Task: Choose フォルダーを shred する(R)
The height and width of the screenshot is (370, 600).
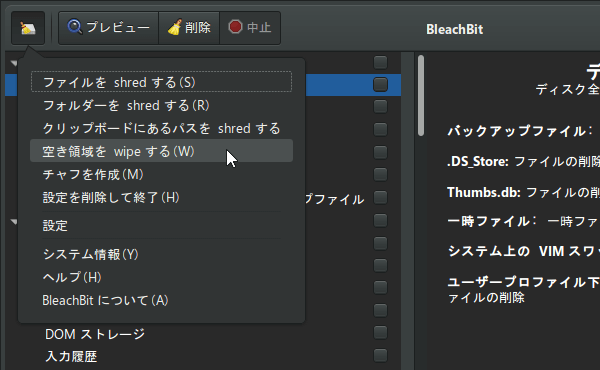Action: click(161, 105)
